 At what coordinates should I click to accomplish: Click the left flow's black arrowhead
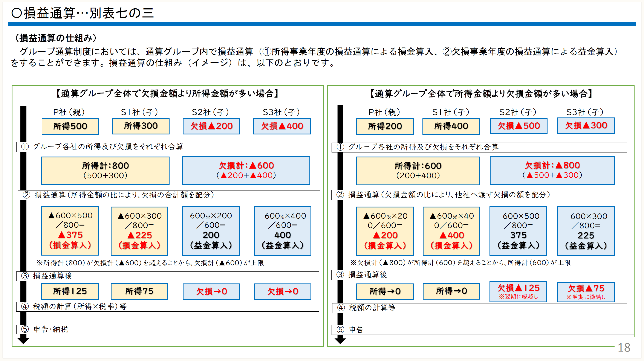click(x=23, y=340)
